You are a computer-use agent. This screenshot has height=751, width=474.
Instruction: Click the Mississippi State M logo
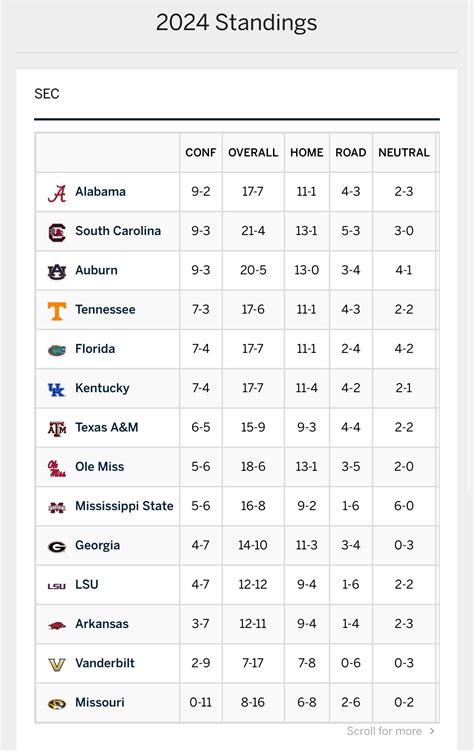[x=56, y=507]
